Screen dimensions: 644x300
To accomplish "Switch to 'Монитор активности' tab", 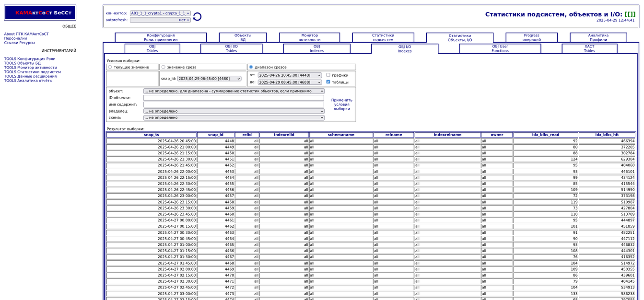I will pyautogui.click(x=309, y=37).
